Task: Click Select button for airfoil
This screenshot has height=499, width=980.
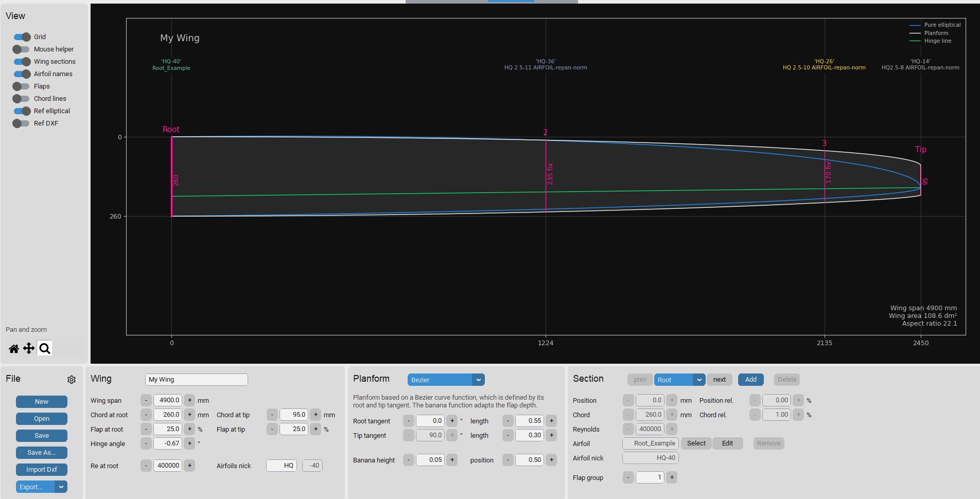Action: [696, 443]
